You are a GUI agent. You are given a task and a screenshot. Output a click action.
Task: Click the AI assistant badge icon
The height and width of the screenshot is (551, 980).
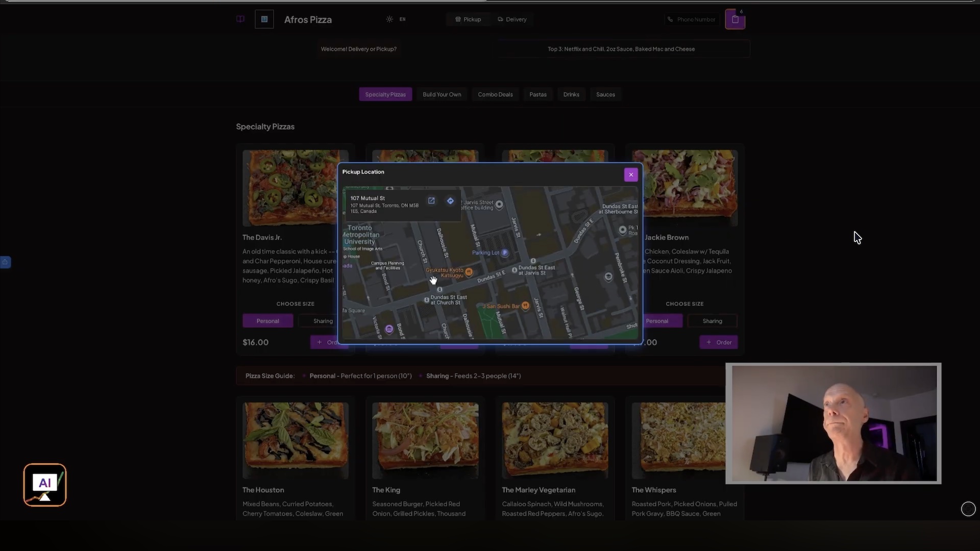click(x=45, y=485)
